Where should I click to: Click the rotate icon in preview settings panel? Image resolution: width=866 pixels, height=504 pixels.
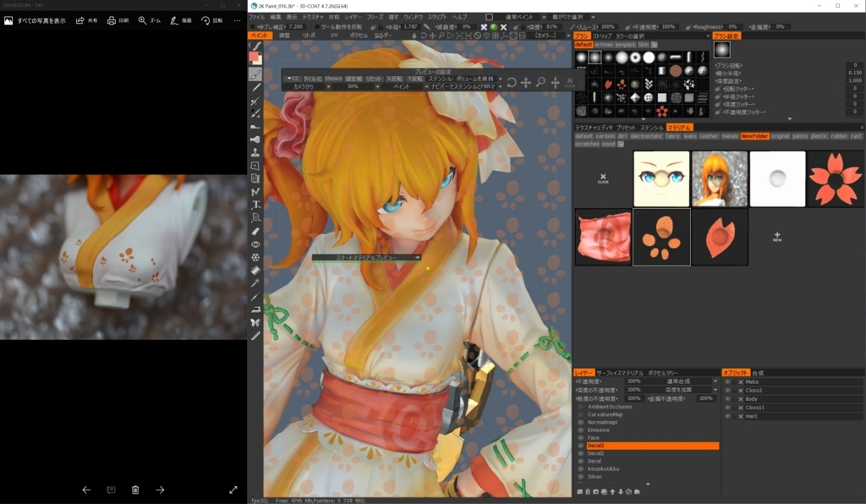[512, 83]
